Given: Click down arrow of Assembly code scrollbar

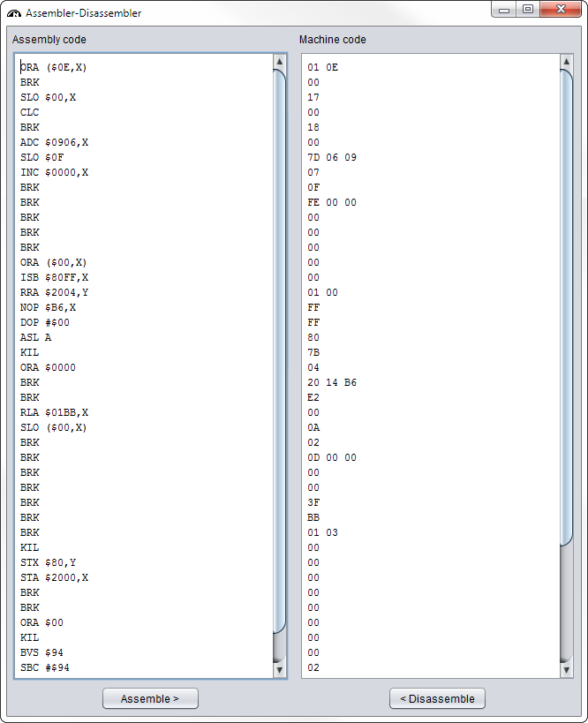Looking at the screenshot, I should tap(280, 670).
